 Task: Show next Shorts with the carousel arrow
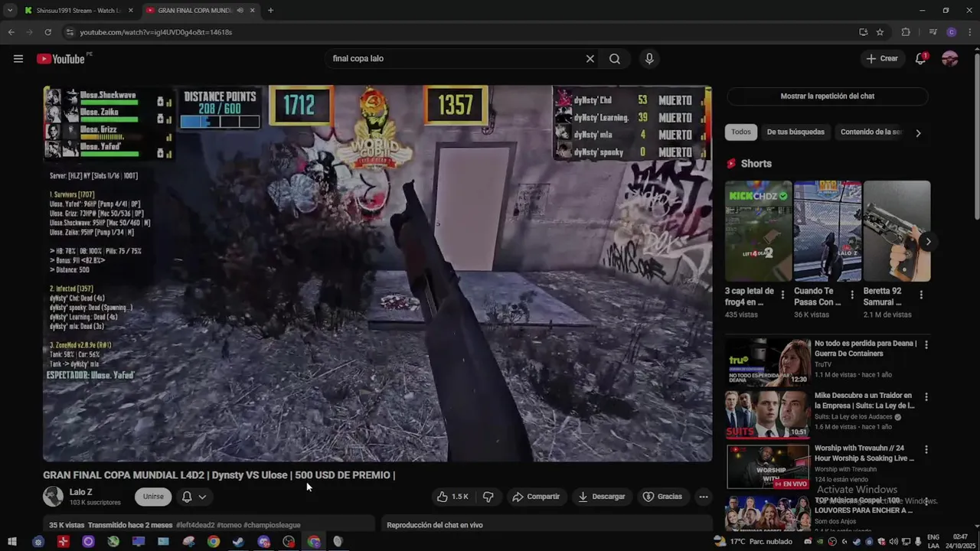(928, 242)
